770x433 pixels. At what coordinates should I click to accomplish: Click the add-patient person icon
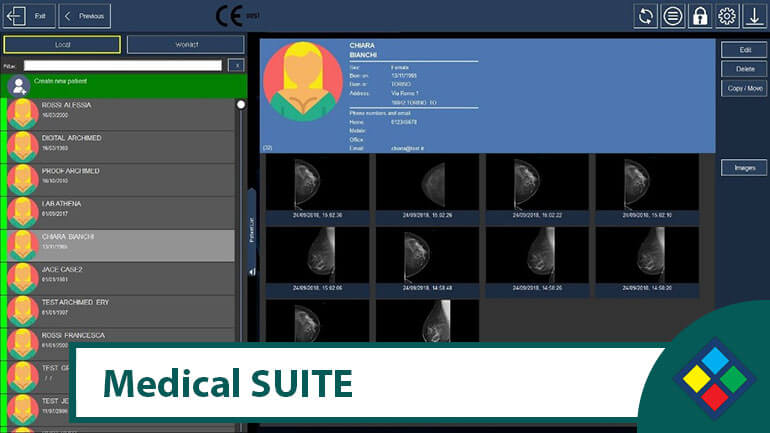(19, 86)
